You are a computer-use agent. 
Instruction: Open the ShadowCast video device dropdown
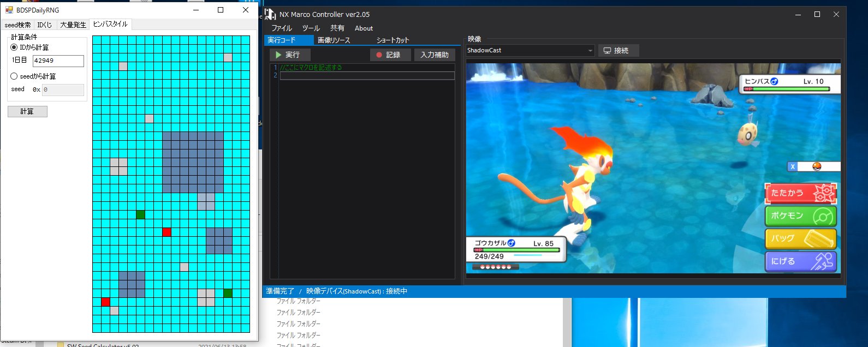click(530, 50)
